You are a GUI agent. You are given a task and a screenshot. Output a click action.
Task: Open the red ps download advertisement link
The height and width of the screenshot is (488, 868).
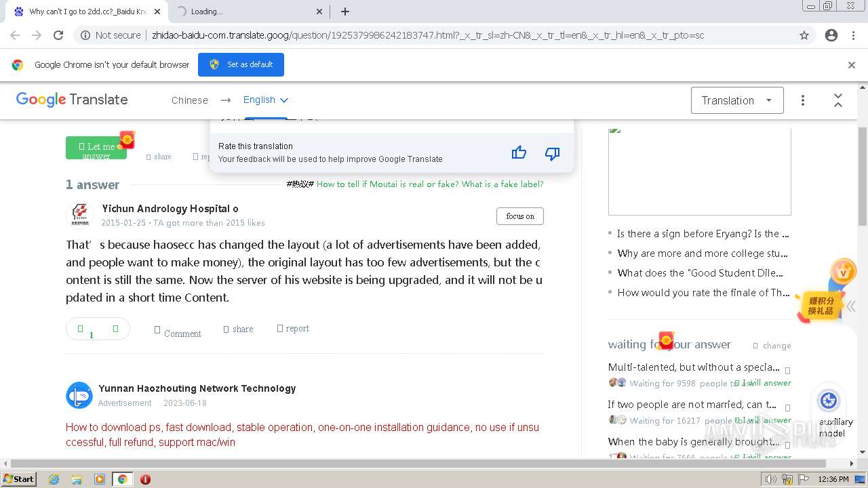coord(302,434)
